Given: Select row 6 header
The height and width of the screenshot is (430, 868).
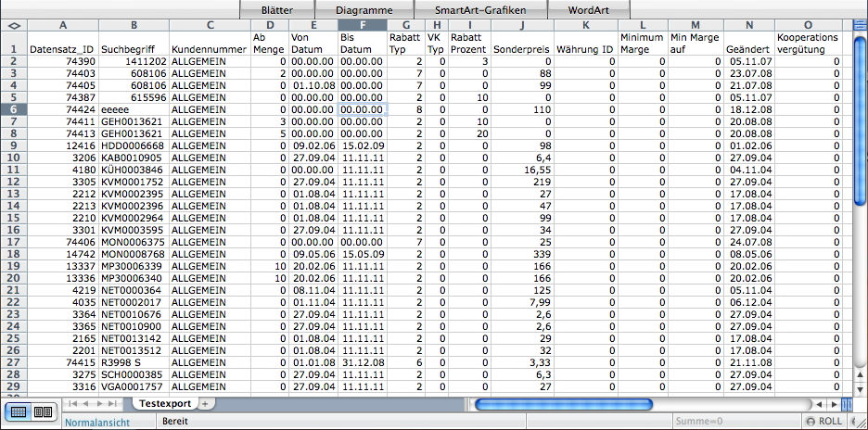Looking at the screenshot, I should 13,108.
